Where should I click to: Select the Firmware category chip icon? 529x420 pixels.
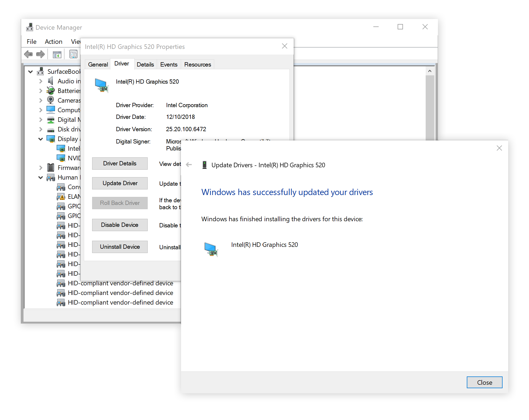coord(50,168)
